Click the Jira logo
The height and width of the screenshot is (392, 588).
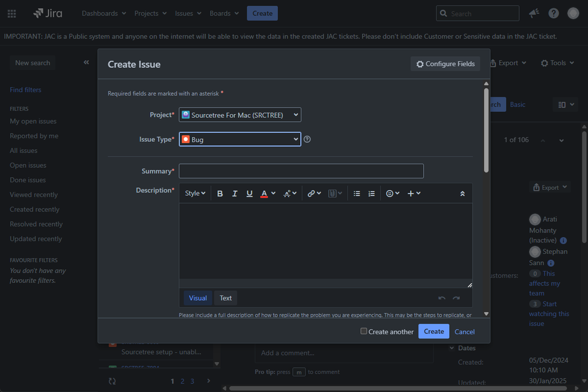pos(48,14)
